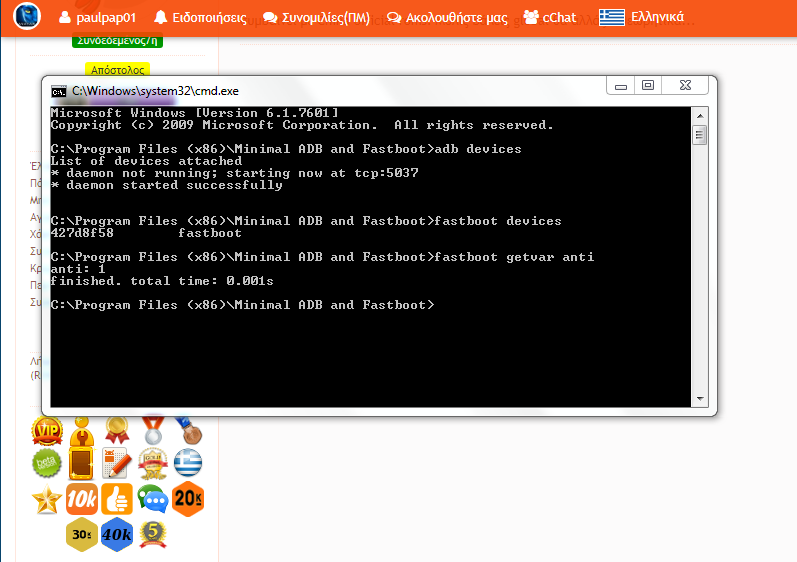Click the VIP badge icon
797x562 pixels.
point(47,431)
